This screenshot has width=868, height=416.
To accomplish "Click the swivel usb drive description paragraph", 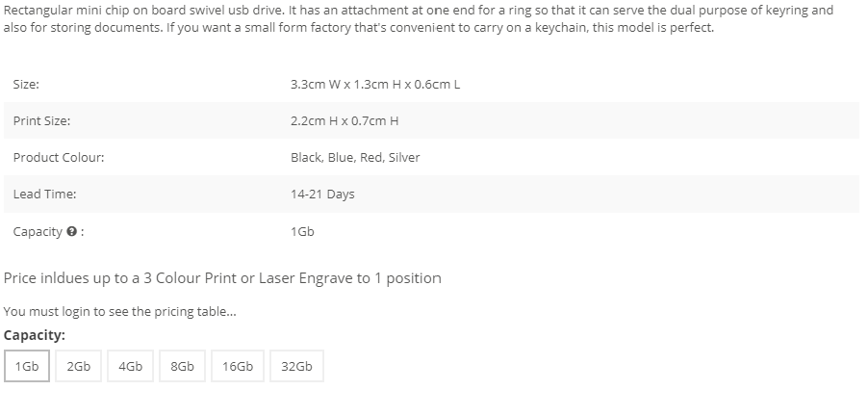I will (x=419, y=18).
